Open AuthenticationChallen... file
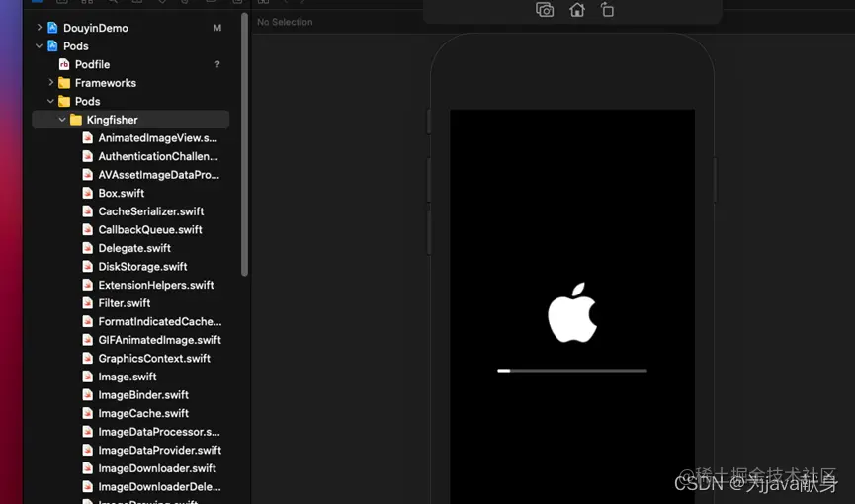 coord(158,156)
